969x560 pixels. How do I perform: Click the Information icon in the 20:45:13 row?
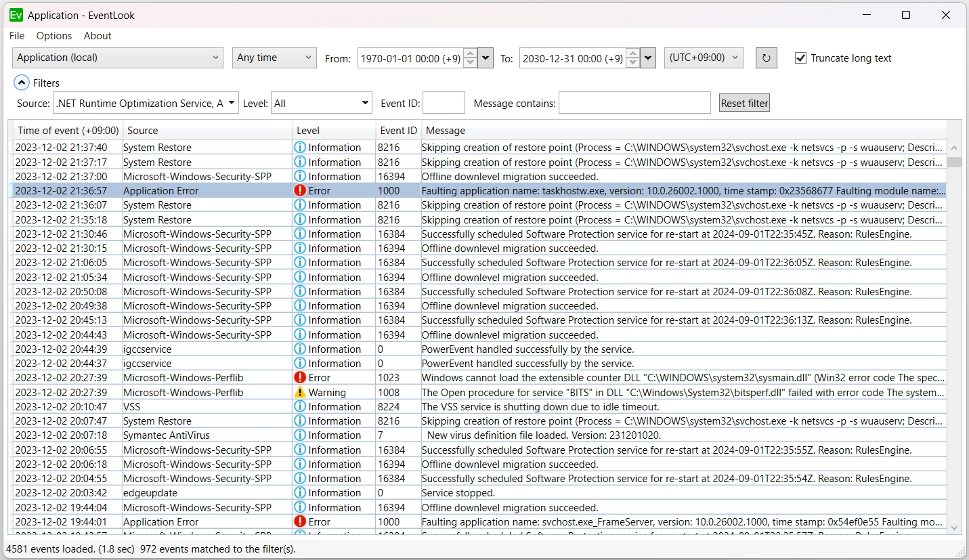300,320
